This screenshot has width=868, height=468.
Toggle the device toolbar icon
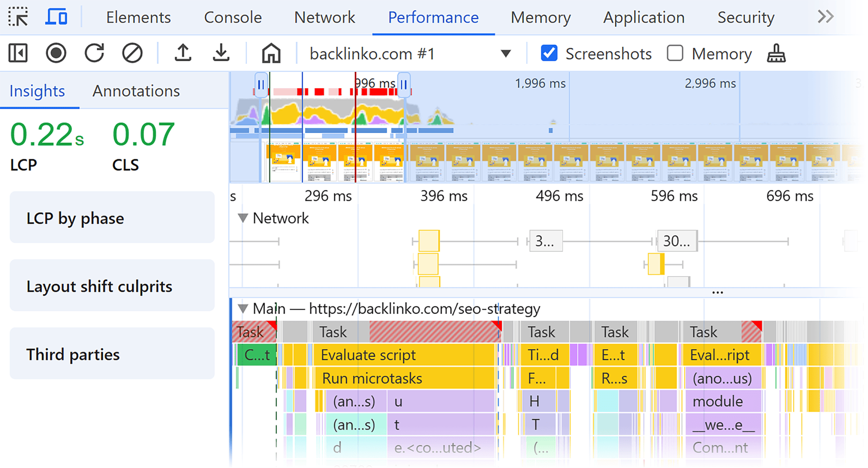click(57, 17)
